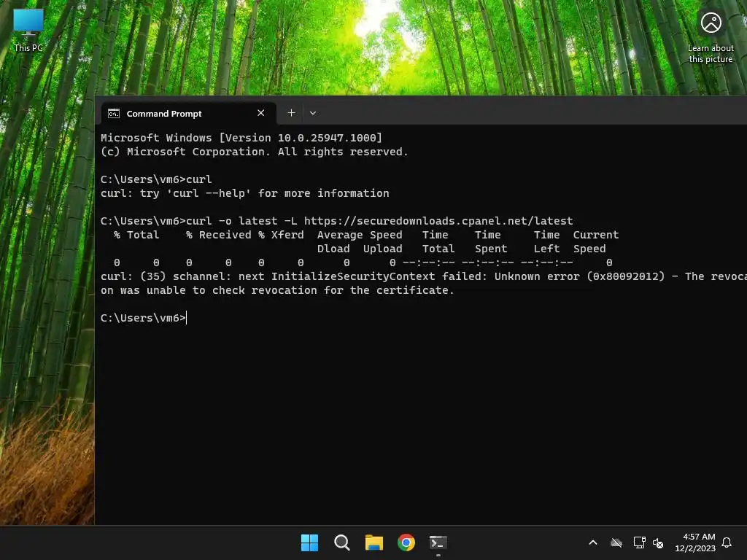
Task: Click the securedownloads.cpanel.net URL text
Action: pos(438,221)
